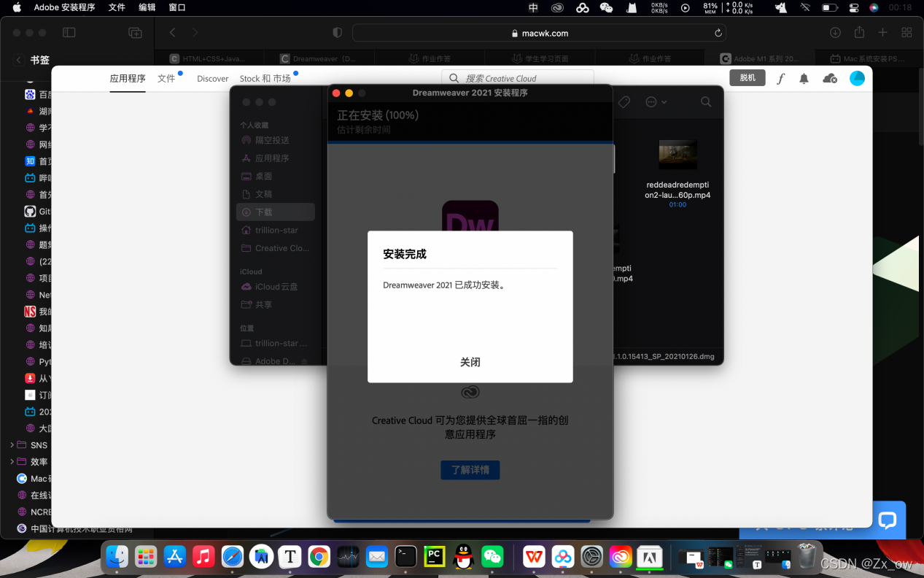Image resolution: width=924 pixels, height=578 pixels.
Task: Open the fonts icon in Creative Cloud
Action: tap(780, 79)
